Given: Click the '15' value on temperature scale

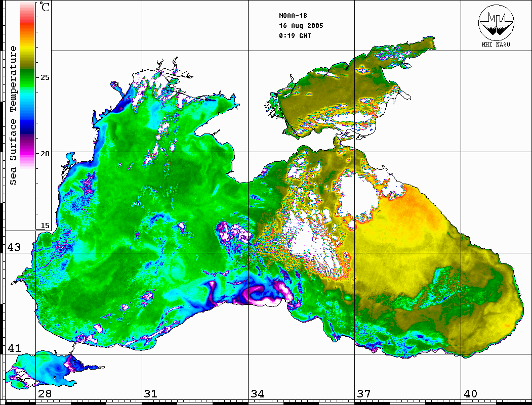Looking at the screenshot, I should 45,226.
